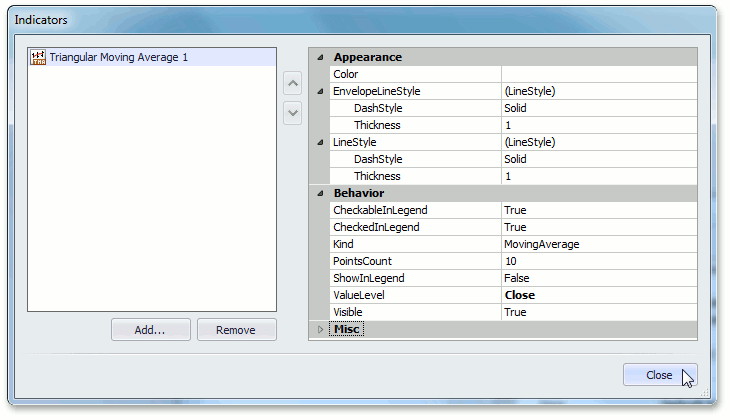Select the Appearance category header
The image size is (730, 420).
368,57
